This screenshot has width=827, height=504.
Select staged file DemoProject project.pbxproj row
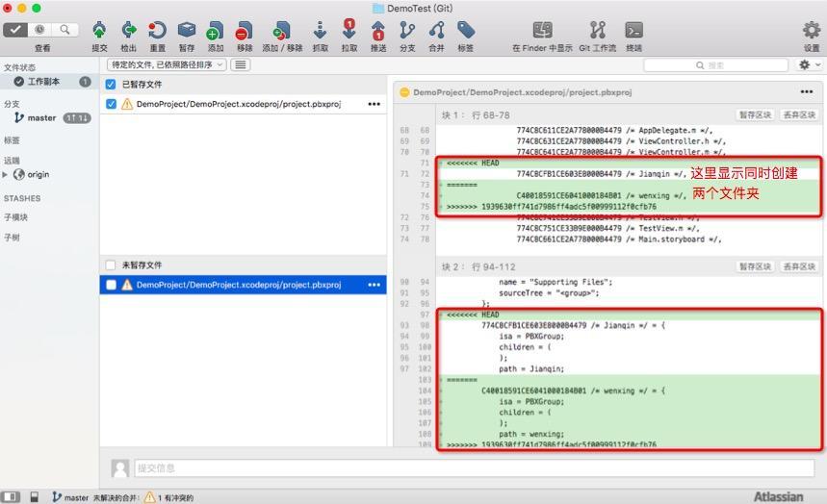244,104
